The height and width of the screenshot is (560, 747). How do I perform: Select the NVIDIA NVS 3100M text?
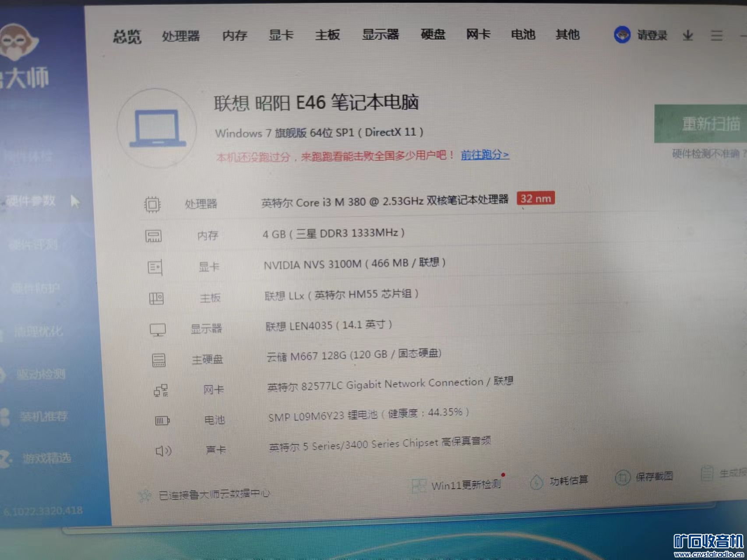pyautogui.click(x=355, y=263)
